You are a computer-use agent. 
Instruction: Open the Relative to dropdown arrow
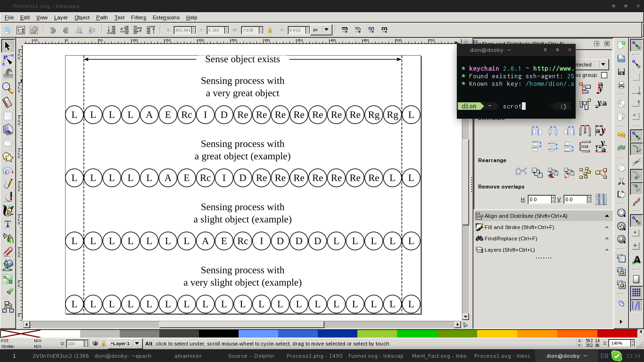603,65
